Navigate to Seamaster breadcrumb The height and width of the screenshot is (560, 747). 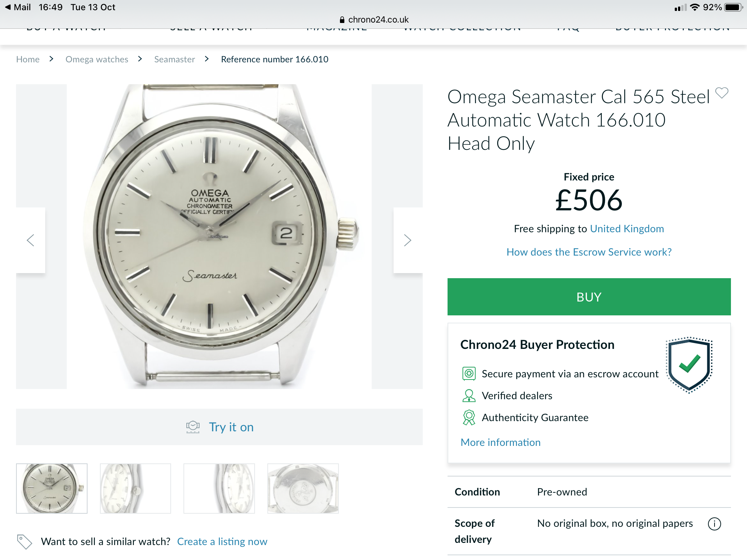[x=174, y=59]
